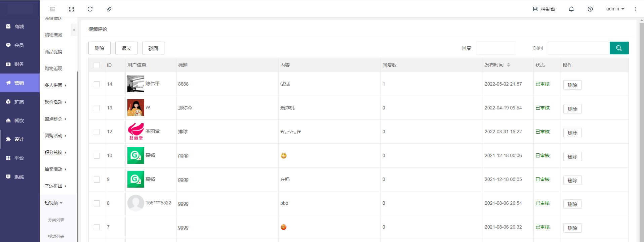Toggle the select-all header checkbox

[x=97, y=65]
